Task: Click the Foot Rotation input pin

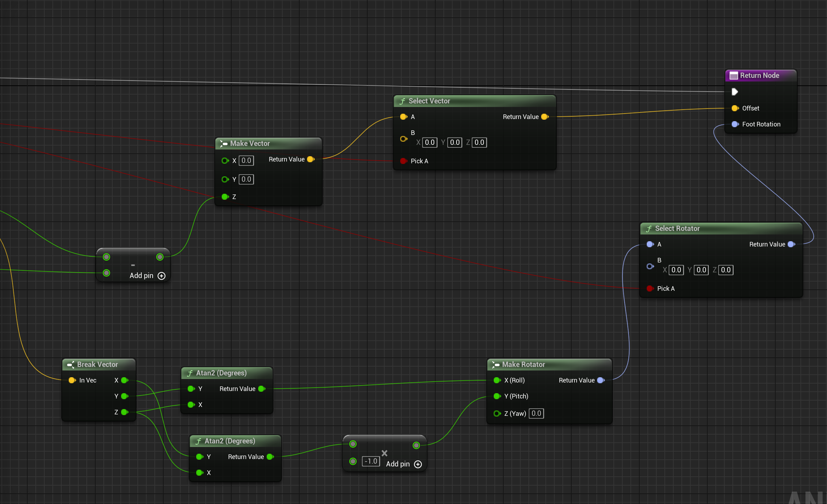Action: click(x=735, y=124)
